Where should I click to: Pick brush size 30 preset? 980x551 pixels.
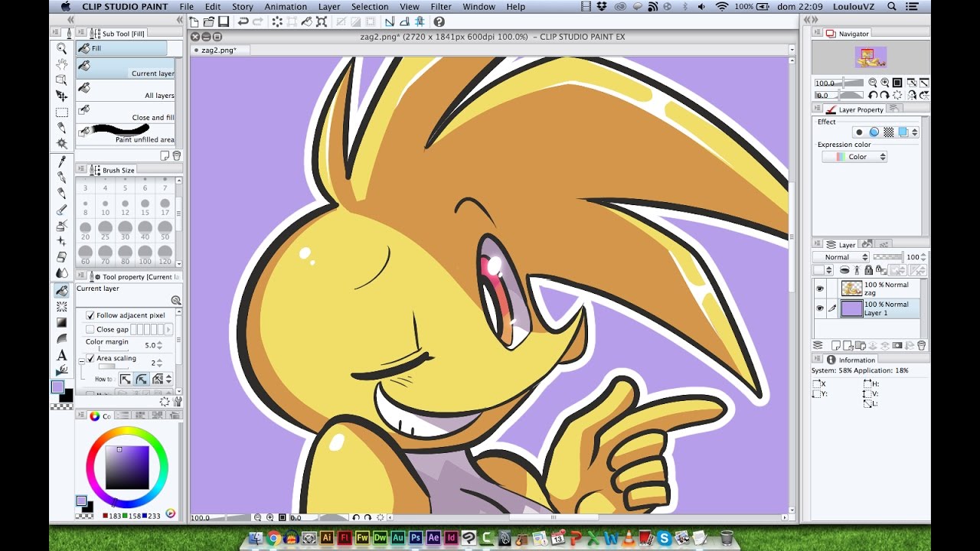pos(125,230)
